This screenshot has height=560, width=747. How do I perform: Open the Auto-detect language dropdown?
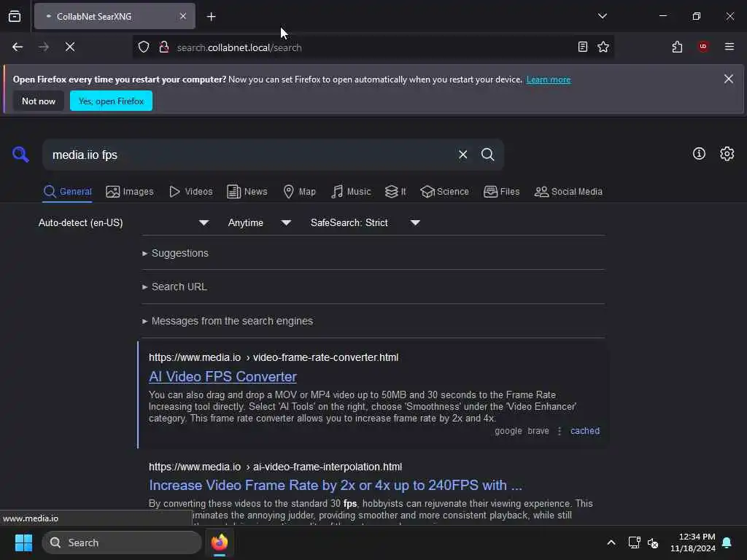(x=123, y=223)
